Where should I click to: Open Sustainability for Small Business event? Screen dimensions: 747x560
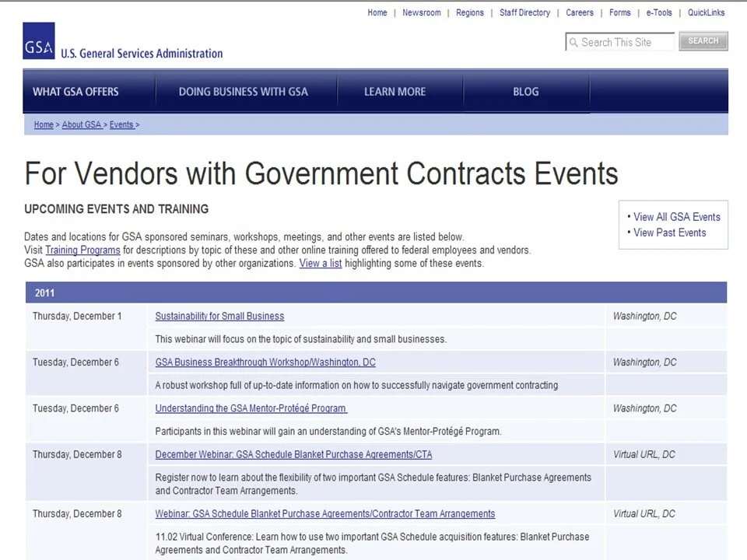[x=219, y=317]
